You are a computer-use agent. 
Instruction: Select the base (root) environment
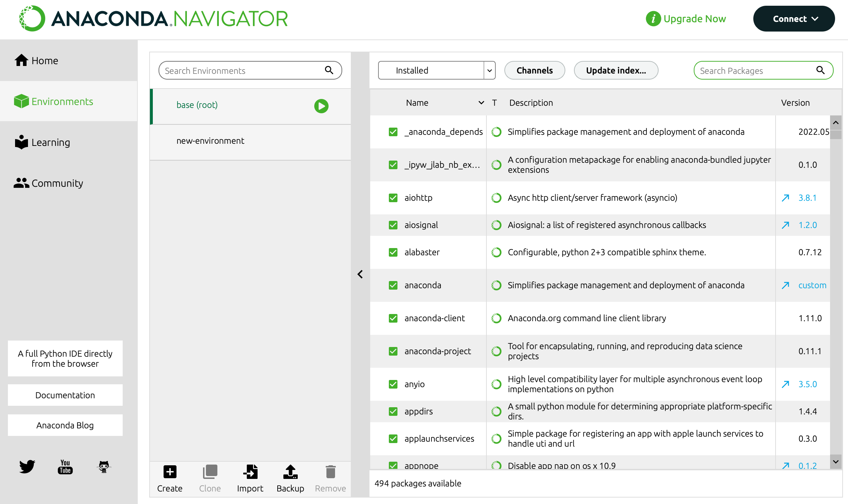(x=250, y=106)
